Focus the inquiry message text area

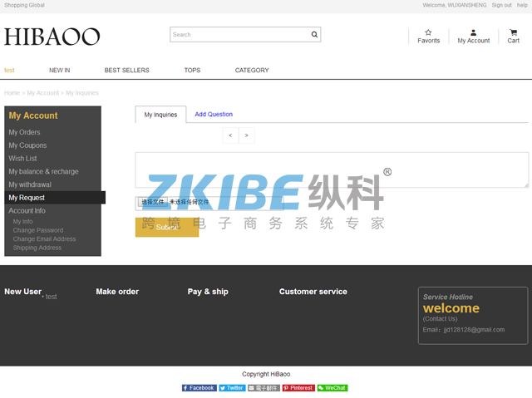(x=332, y=170)
